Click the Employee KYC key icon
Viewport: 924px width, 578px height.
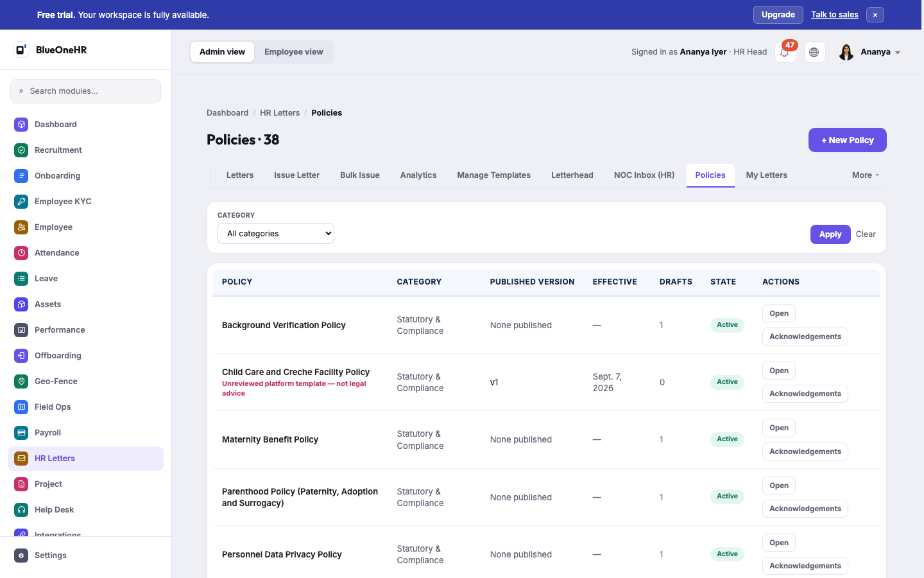21,202
